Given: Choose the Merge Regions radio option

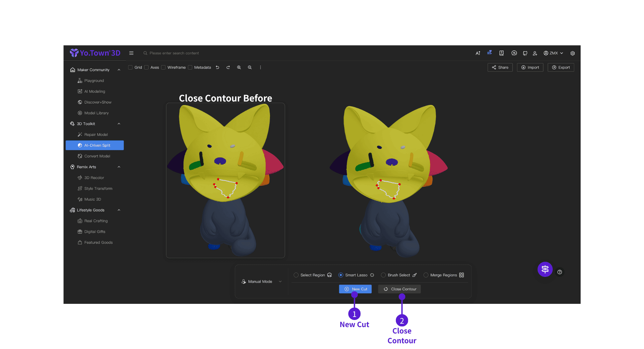Looking at the screenshot, I should click(x=426, y=275).
